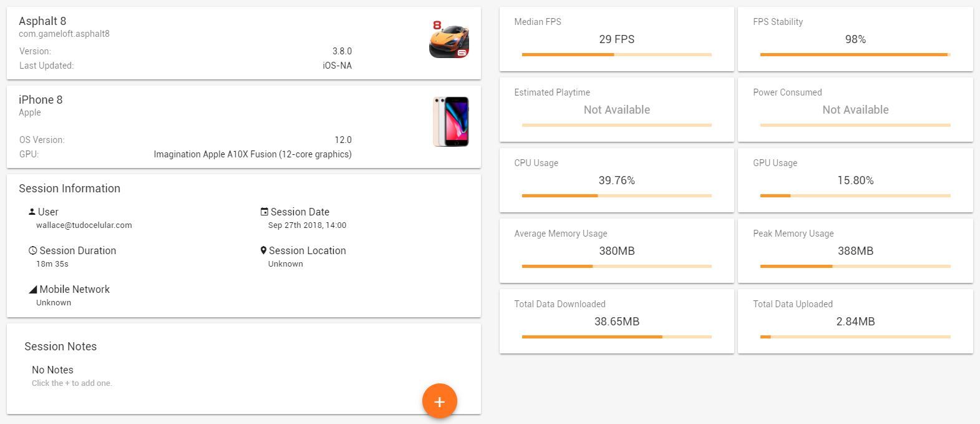Click the Session Notes heading

61,347
